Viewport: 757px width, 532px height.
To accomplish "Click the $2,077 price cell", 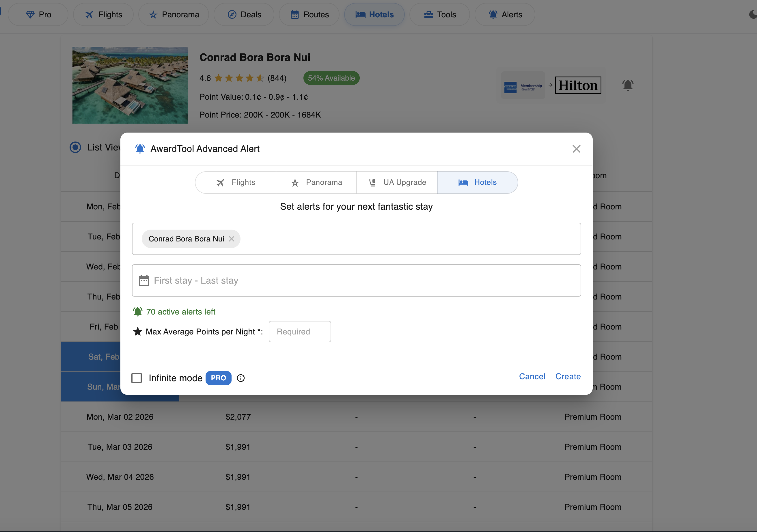I will 238,417.
